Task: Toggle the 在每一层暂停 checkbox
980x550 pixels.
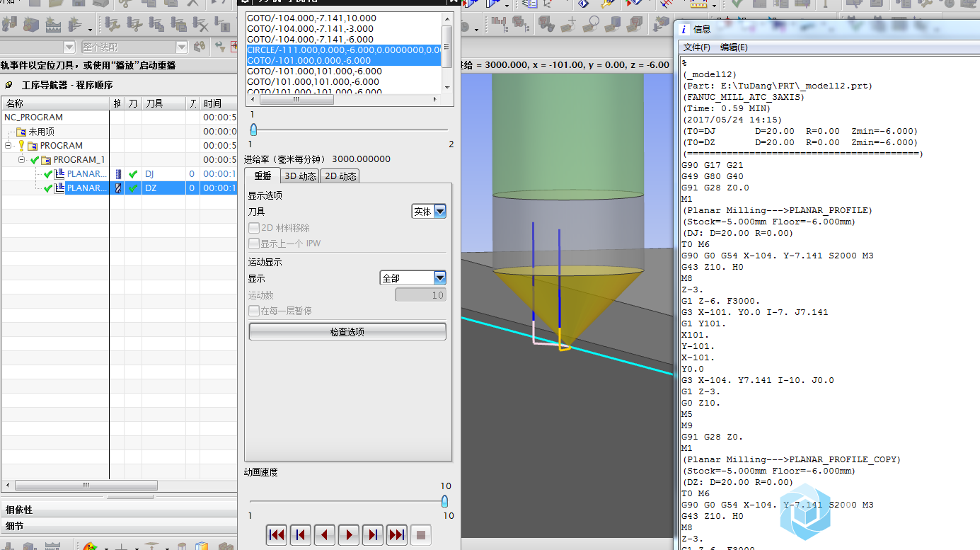Action: pyautogui.click(x=255, y=311)
